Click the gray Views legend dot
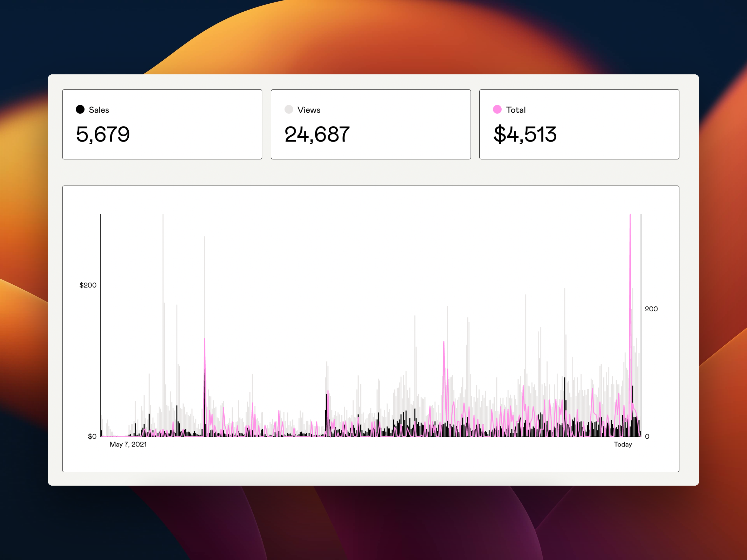This screenshot has height=560, width=747. click(x=289, y=109)
